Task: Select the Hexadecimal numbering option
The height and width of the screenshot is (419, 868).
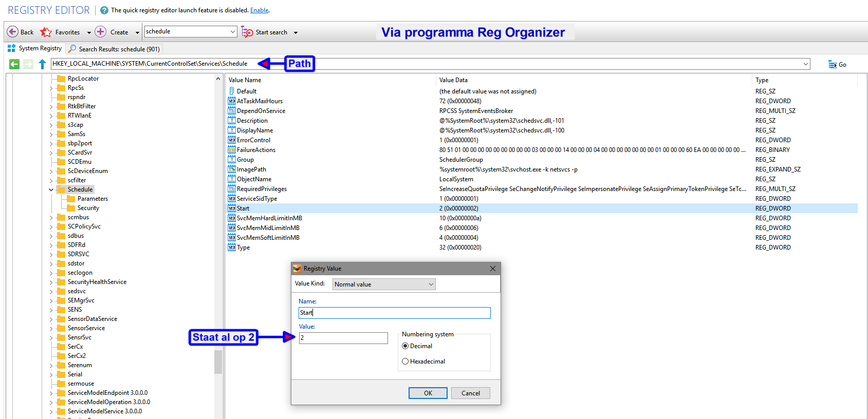Action: [405, 361]
